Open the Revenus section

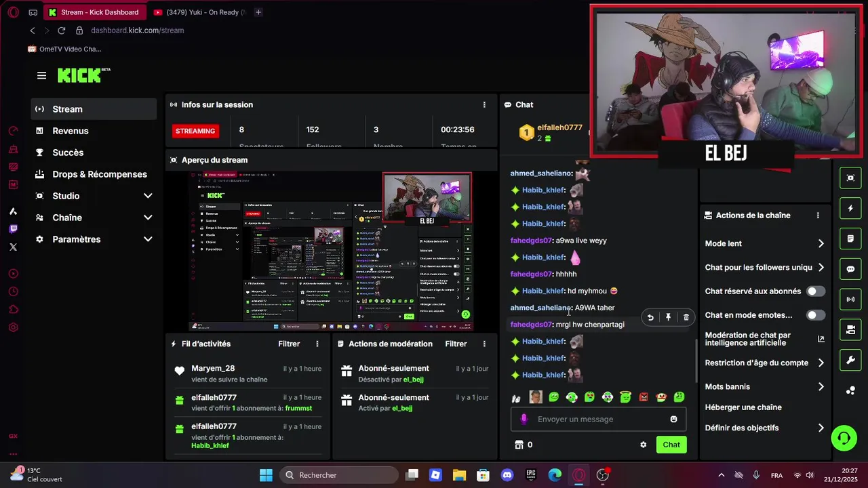click(x=94, y=131)
